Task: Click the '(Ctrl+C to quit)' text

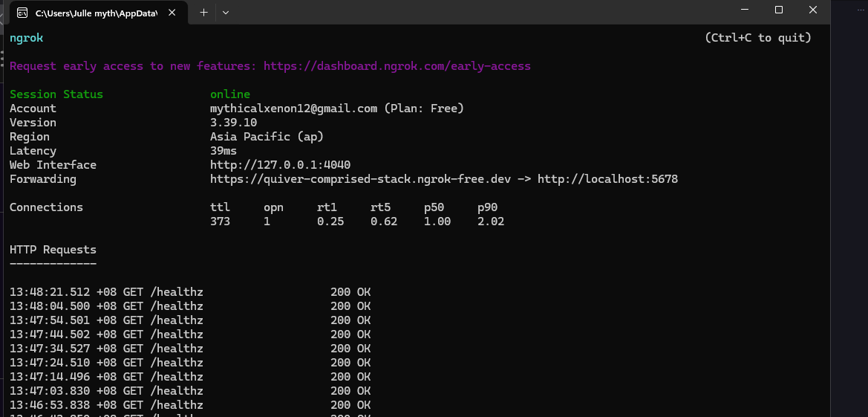Action: point(758,38)
